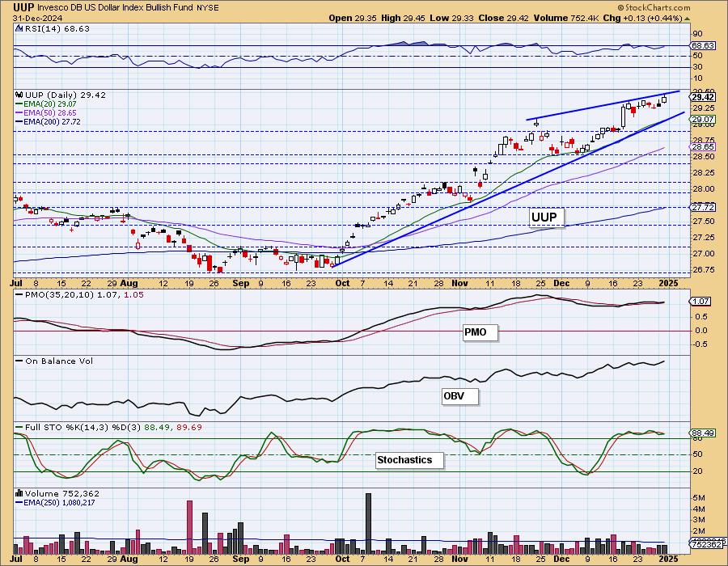Click the green EMA(20) line swatch

click(x=19, y=104)
